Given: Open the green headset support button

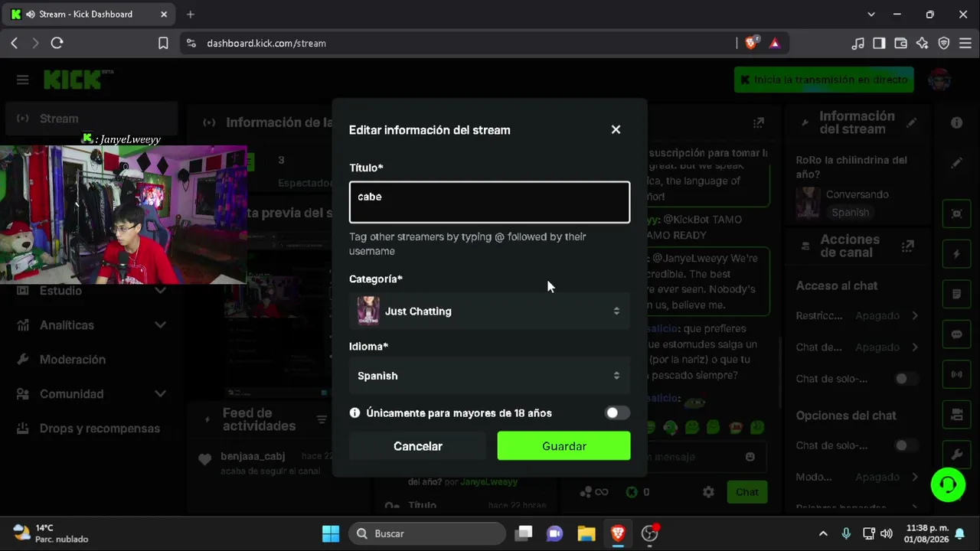Looking at the screenshot, I should (x=948, y=484).
